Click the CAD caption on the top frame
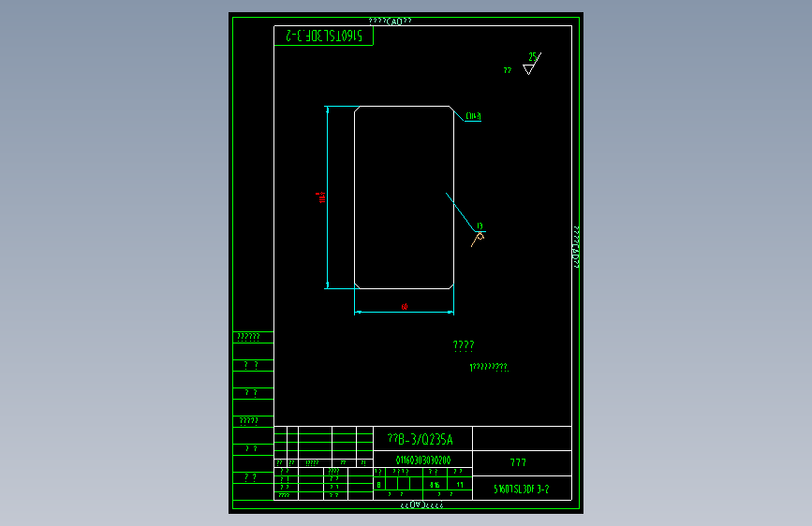 point(391,22)
